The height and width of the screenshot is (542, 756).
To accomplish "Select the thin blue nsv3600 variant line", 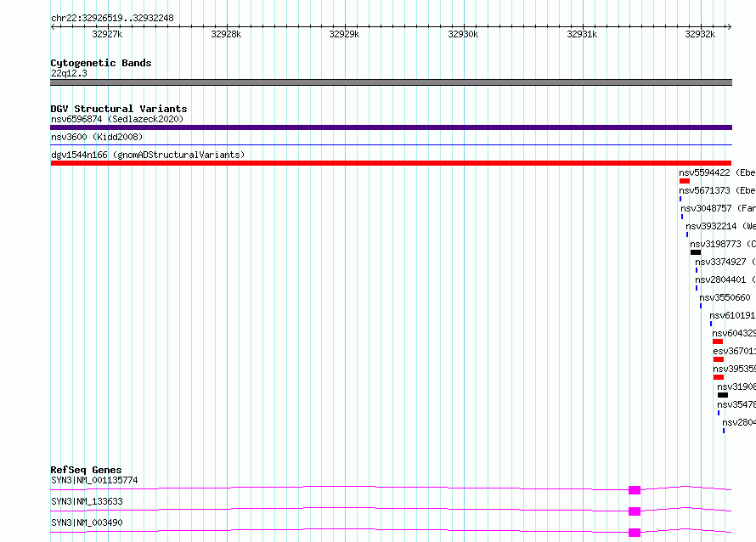I will click(x=391, y=144).
